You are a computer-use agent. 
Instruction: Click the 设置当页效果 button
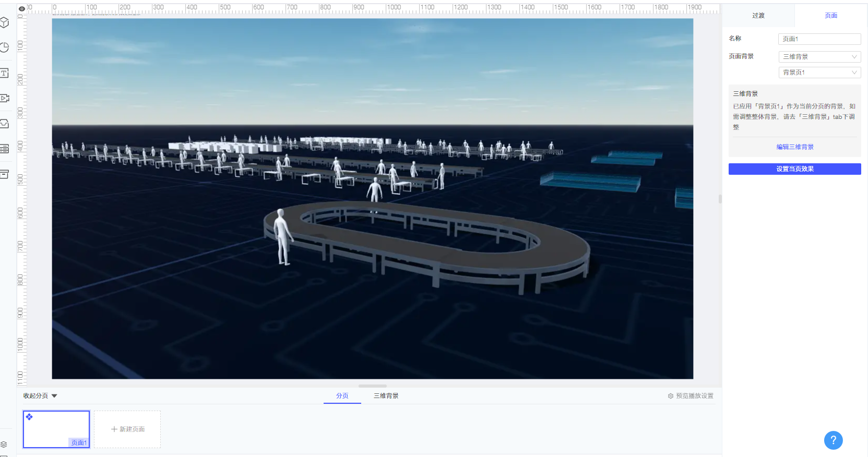coord(794,169)
